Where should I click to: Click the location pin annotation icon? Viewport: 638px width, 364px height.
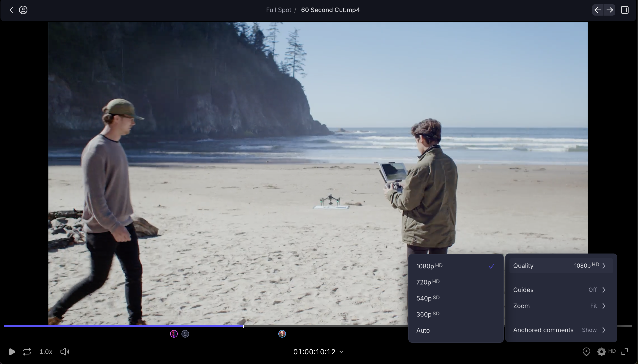[586, 352]
